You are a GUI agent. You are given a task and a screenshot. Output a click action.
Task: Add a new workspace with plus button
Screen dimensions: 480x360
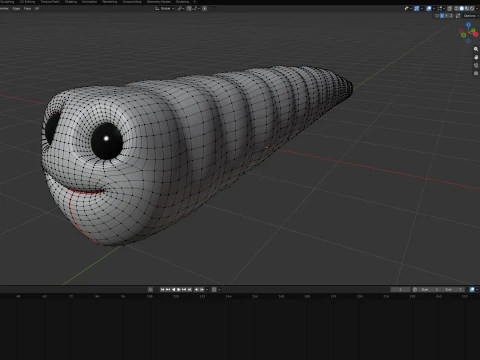[195, 2]
